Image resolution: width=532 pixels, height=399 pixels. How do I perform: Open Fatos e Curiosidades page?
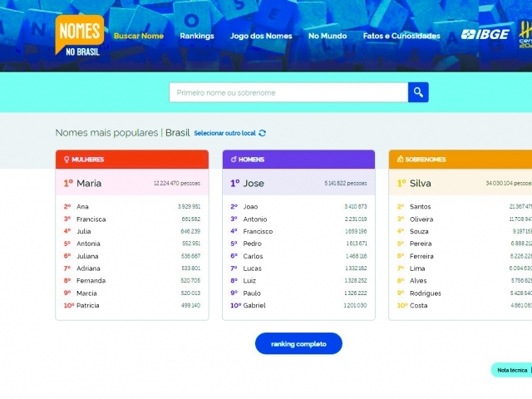(401, 36)
